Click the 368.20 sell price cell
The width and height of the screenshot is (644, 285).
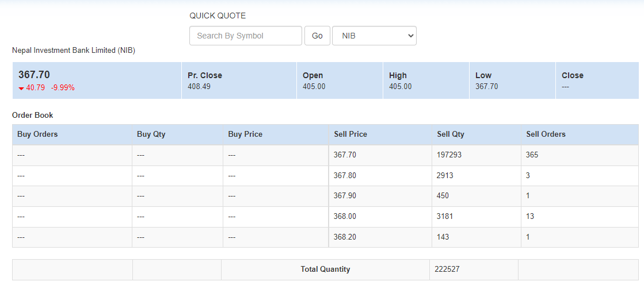click(x=345, y=237)
